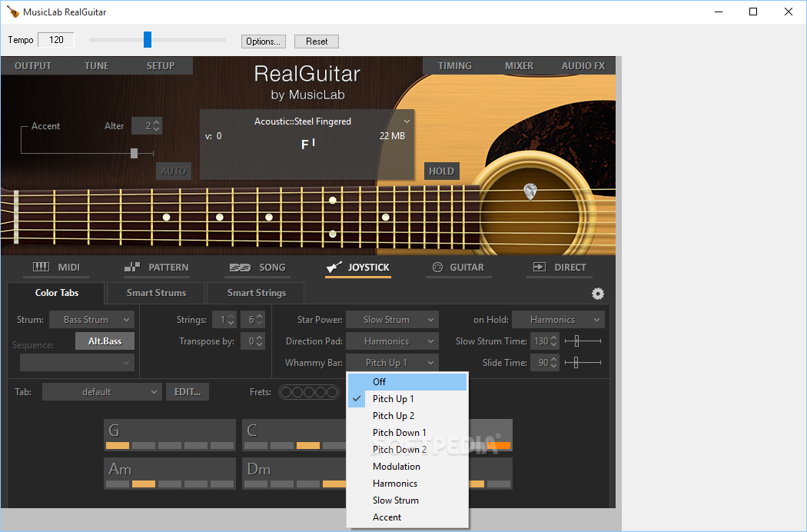
Task: Click the Reset button
Action: 317,42
